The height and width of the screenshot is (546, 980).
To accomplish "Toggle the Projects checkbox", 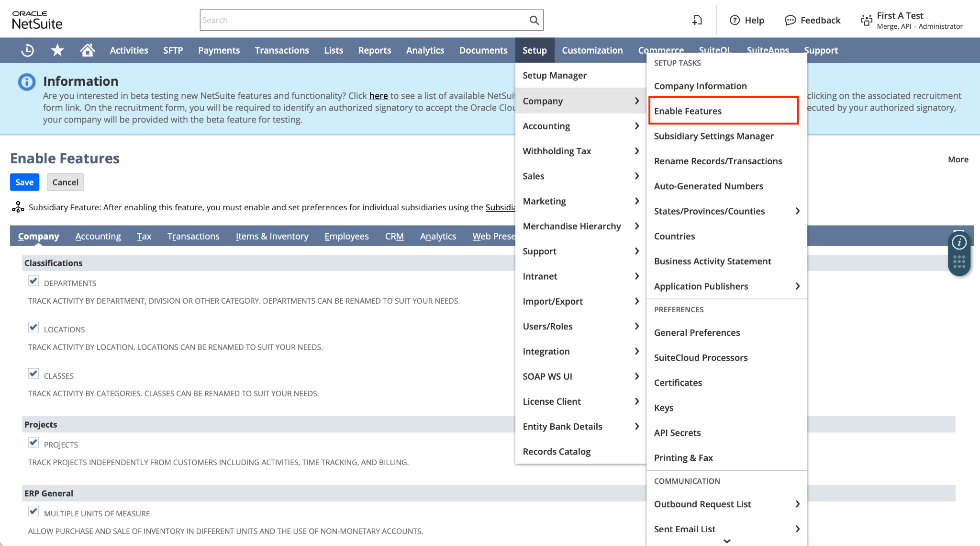I will [33, 443].
